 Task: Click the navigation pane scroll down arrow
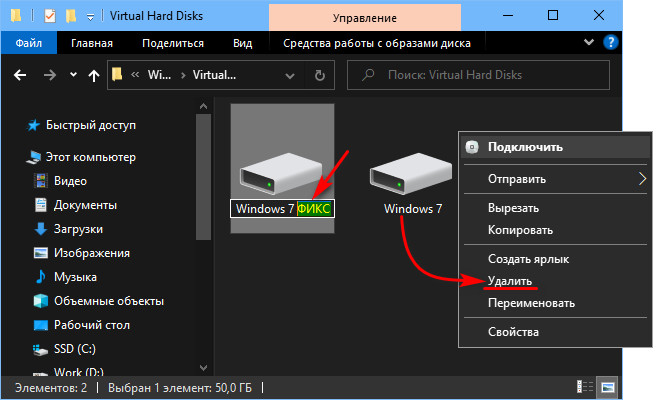(x=203, y=367)
